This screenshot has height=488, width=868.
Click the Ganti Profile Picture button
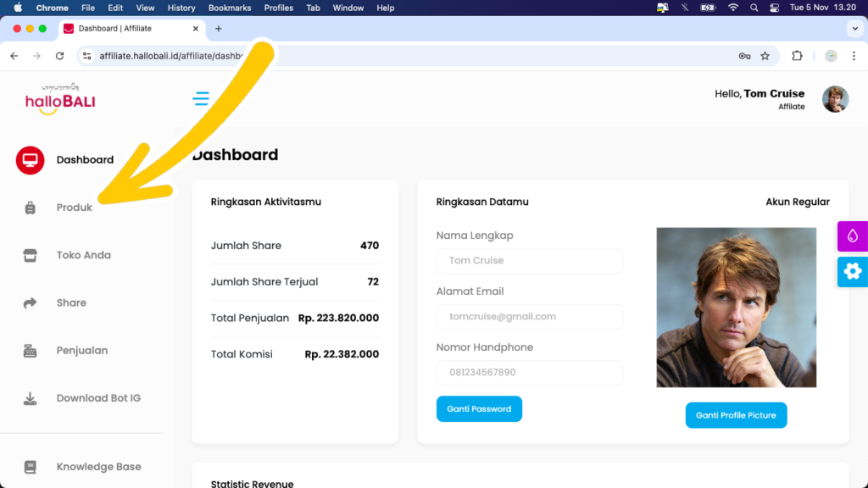(x=736, y=415)
